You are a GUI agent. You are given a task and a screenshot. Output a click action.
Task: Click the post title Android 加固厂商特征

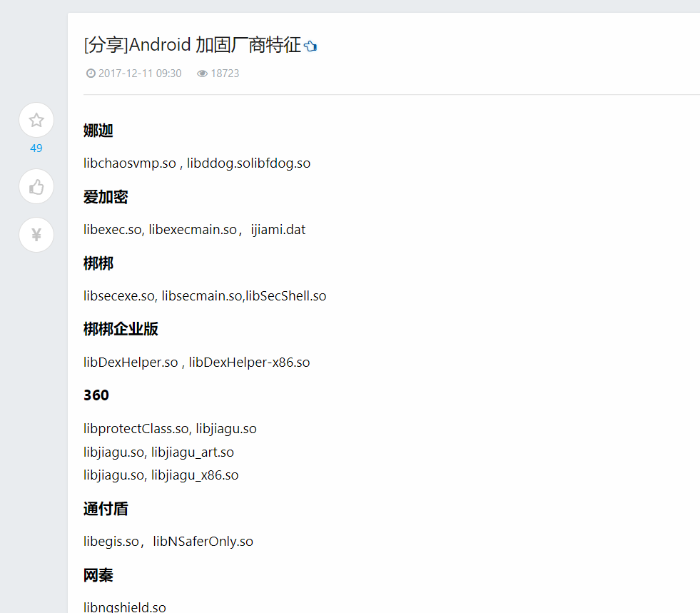[193, 45]
